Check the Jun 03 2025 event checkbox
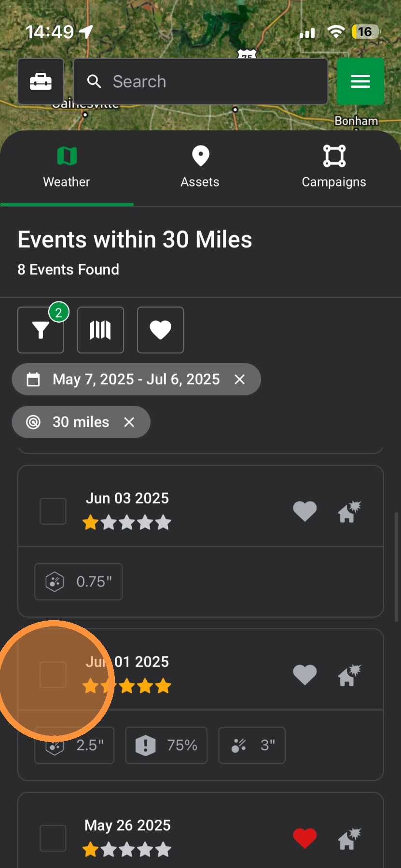401x868 pixels. 53,511
